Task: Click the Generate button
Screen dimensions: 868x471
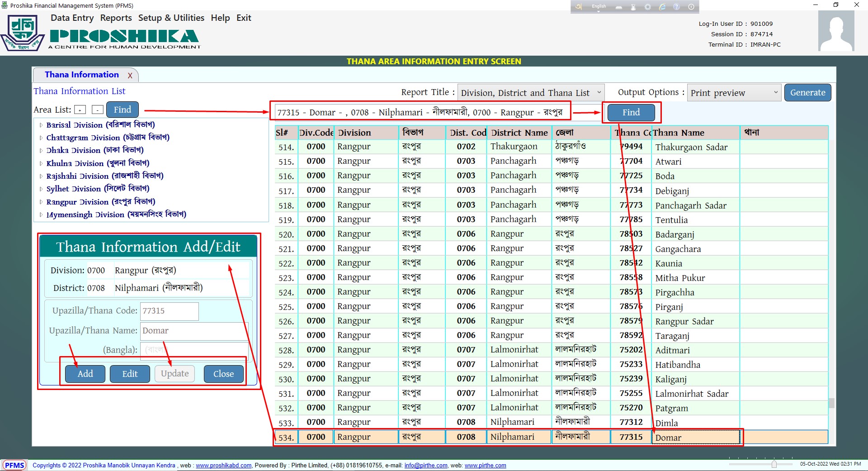Action: 808,93
